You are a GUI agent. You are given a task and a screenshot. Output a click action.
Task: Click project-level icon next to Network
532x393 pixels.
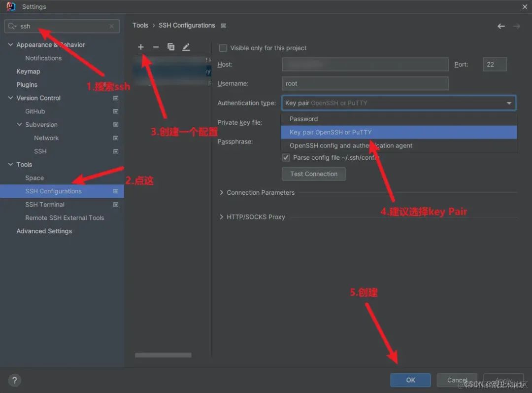tap(116, 138)
